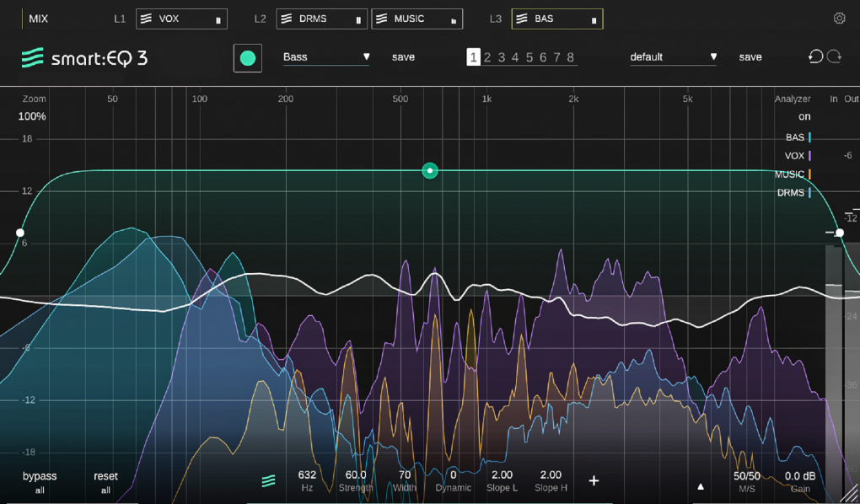The width and height of the screenshot is (860, 504).
Task: Click the 50/50 M/S value
Action: (x=747, y=476)
